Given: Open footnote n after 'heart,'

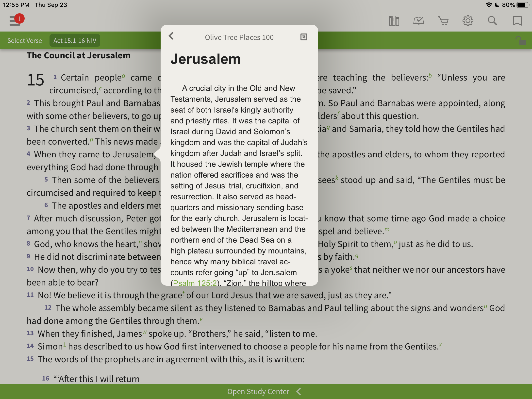Looking at the screenshot, I should (x=140, y=242).
